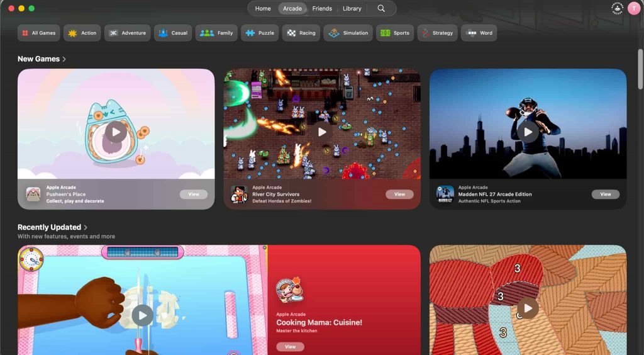The width and height of the screenshot is (644, 355).
Task: Filter by the Racing category
Action: point(301,33)
